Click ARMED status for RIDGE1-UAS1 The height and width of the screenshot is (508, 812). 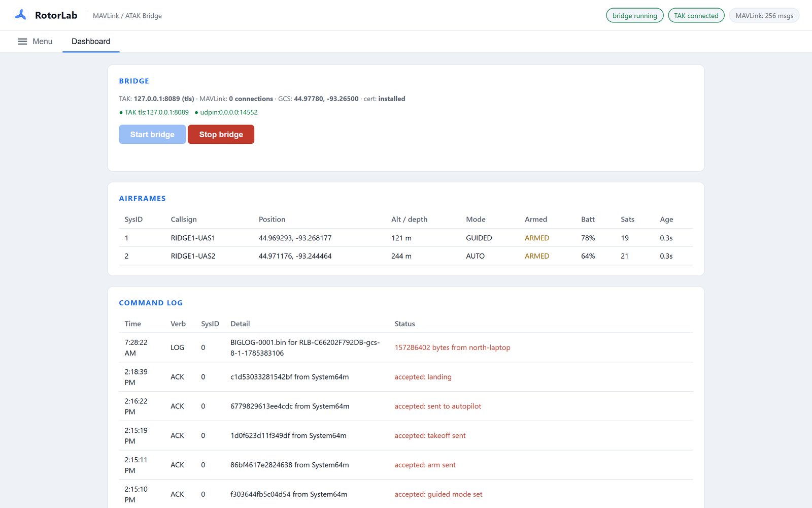click(x=537, y=238)
